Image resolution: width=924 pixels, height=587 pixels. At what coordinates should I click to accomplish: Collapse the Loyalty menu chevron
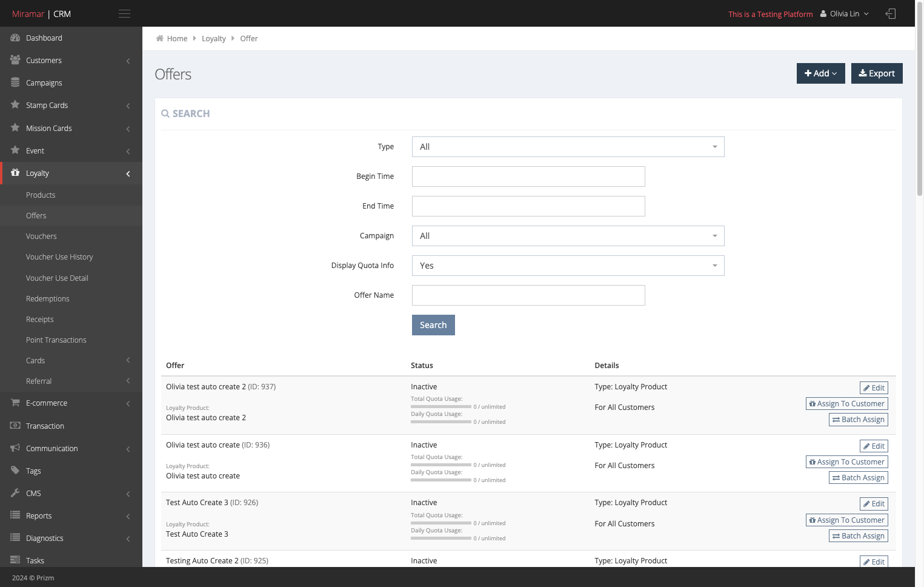(x=128, y=173)
